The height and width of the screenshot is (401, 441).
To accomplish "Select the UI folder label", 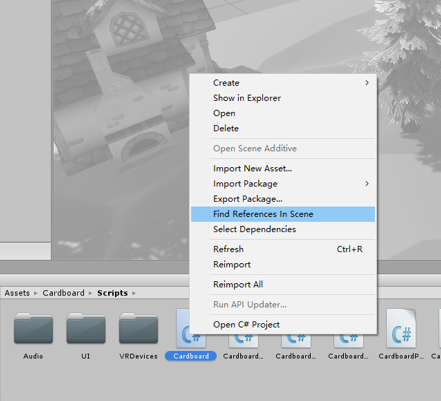I will point(86,356).
